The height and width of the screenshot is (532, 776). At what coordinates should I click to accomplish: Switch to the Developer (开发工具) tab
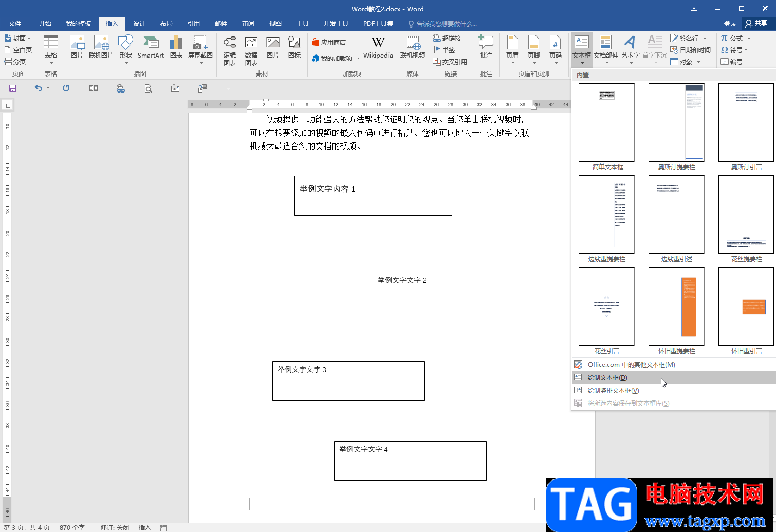pos(336,24)
